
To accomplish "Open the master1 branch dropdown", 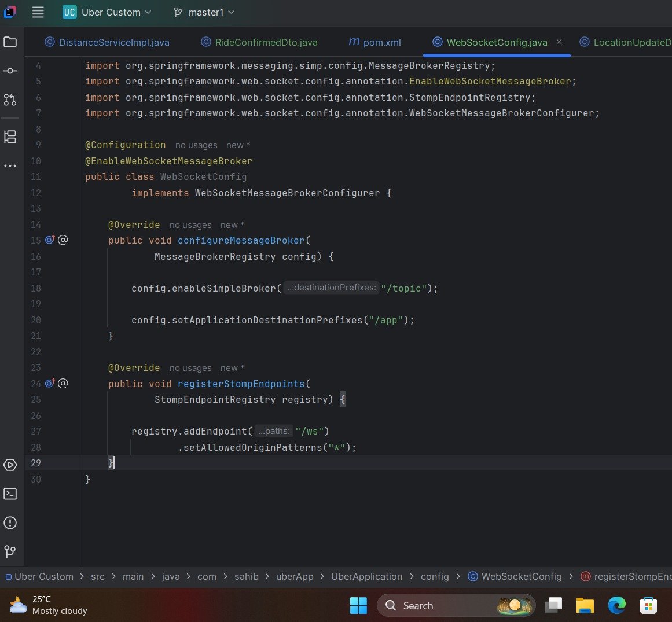I will tap(204, 12).
